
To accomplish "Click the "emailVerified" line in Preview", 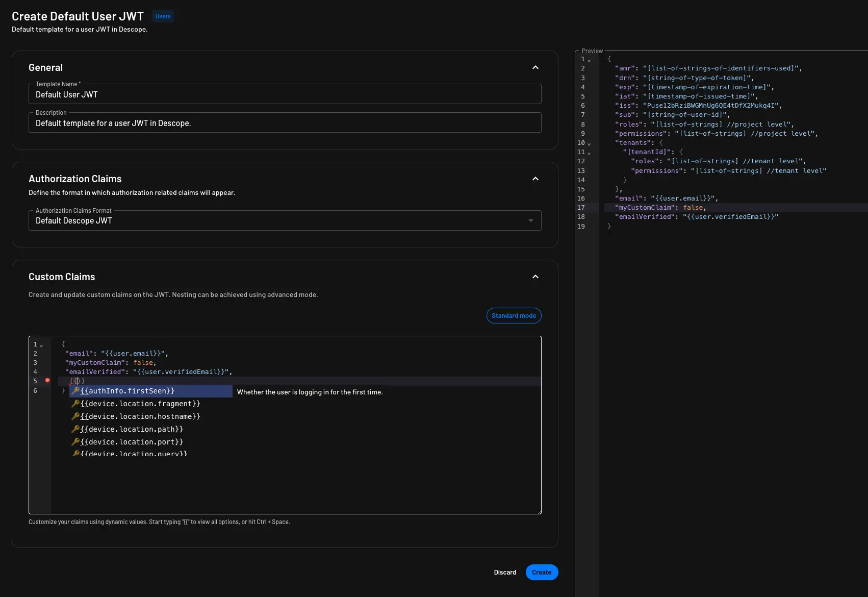I will pyautogui.click(x=697, y=217).
